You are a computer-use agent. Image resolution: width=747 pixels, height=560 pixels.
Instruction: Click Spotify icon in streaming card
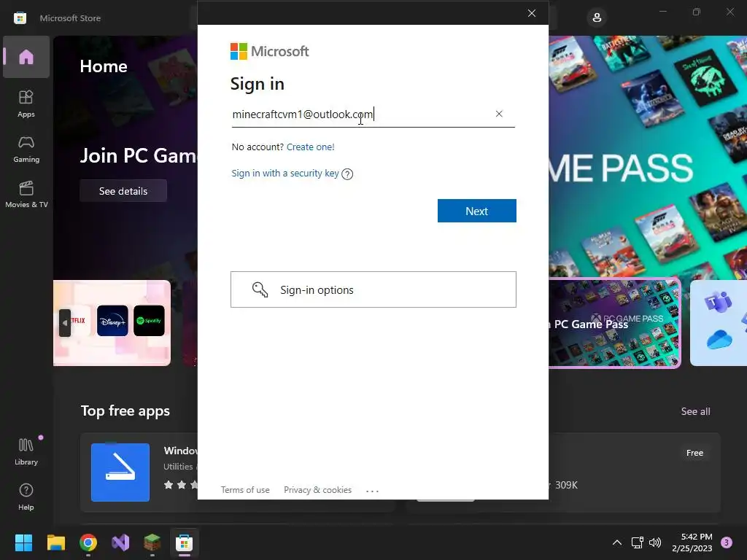149,321
